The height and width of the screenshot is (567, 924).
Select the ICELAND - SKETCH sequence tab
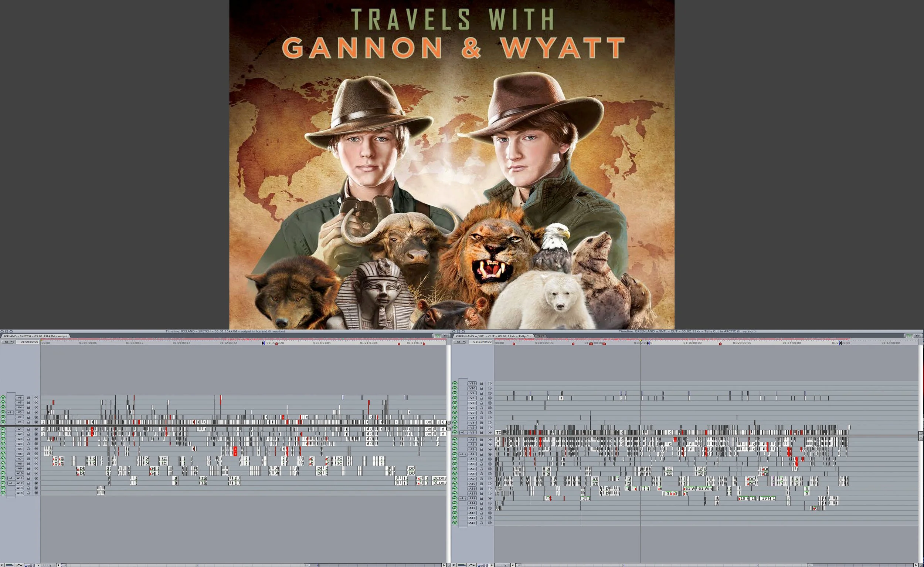(x=35, y=336)
